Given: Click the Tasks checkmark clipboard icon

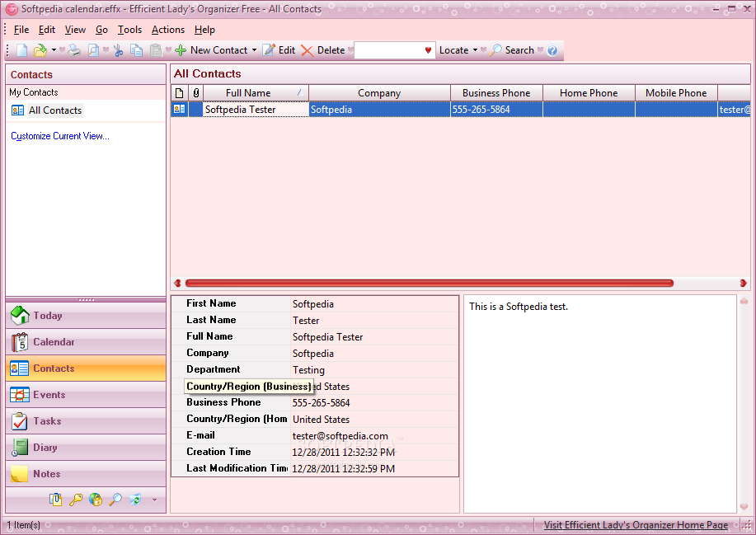Looking at the screenshot, I should tap(20, 421).
